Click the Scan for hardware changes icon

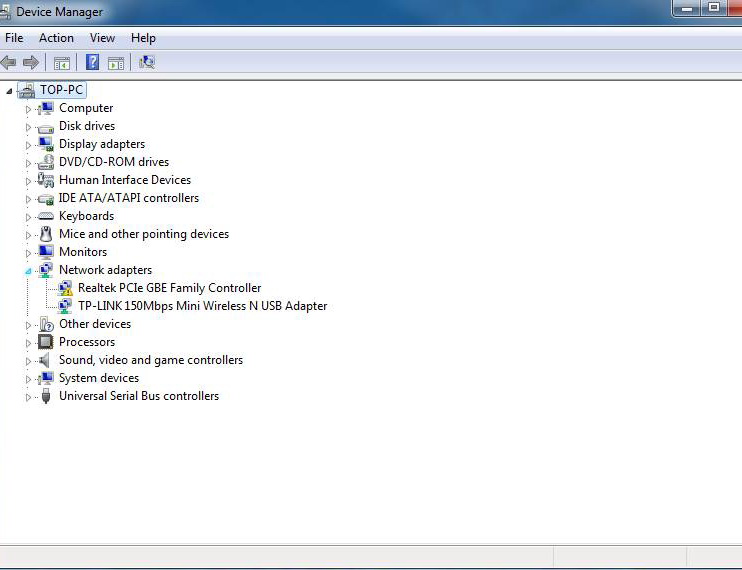point(147,62)
